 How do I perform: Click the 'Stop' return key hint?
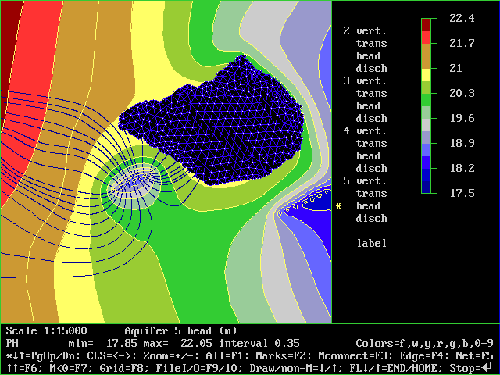470,368
